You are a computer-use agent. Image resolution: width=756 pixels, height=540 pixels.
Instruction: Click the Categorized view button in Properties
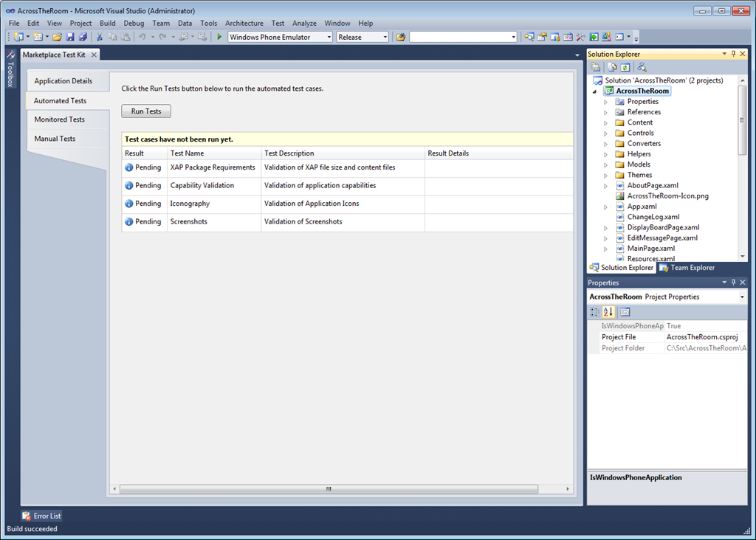pyautogui.click(x=595, y=312)
